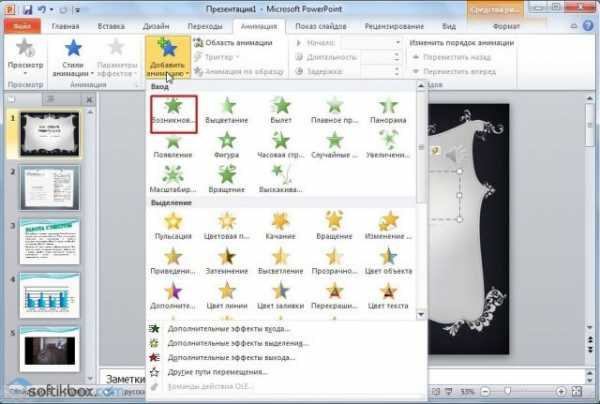The image size is (600, 404).
Task: Apply the Появление entrance effect
Action: (173, 146)
